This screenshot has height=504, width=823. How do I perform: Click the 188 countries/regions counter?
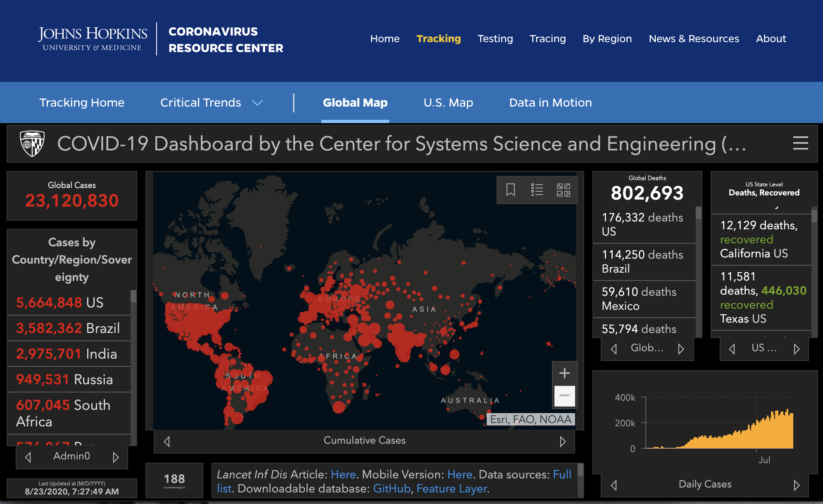click(174, 480)
